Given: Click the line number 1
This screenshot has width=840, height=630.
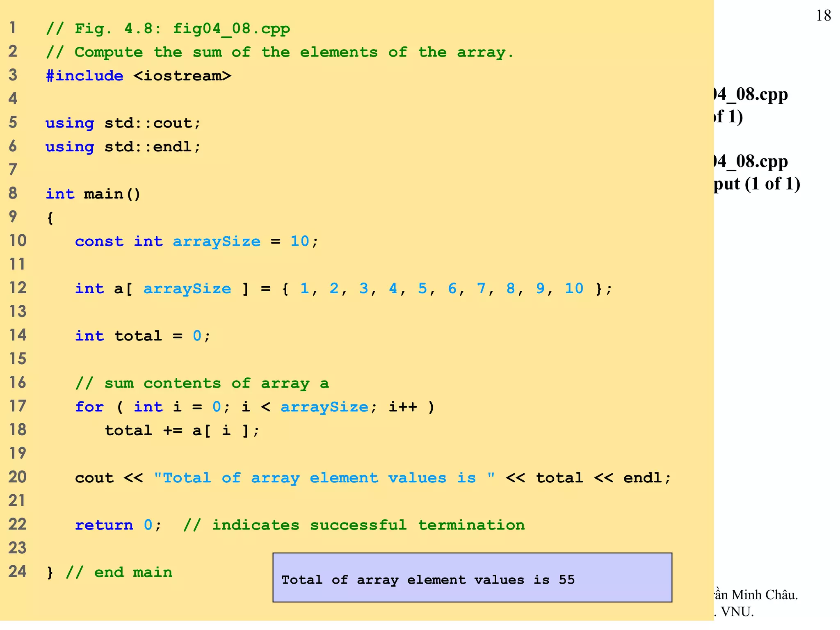Looking at the screenshot, I should (x=13, y=28).
